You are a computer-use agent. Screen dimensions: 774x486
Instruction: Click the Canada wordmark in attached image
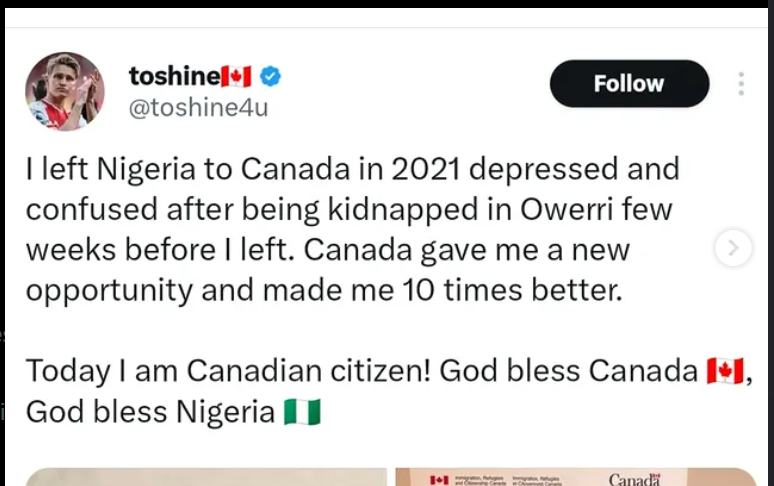(635, 479)
